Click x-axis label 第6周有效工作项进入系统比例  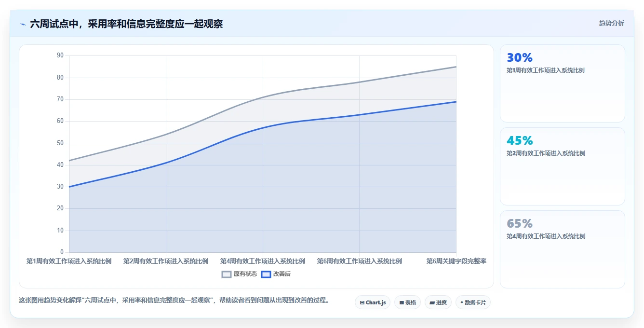pos(360,261)
